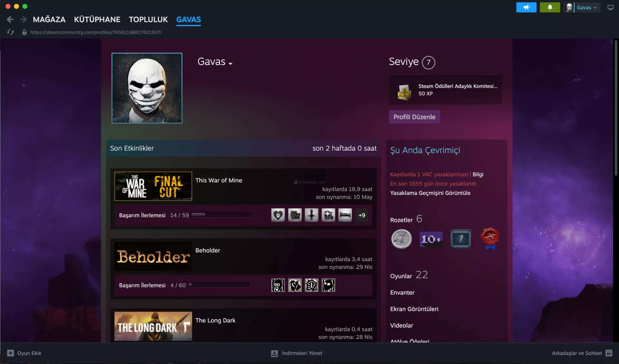Click the fourth Beholder achievement icon
The image size is (619, 364).
click(328, 285)
